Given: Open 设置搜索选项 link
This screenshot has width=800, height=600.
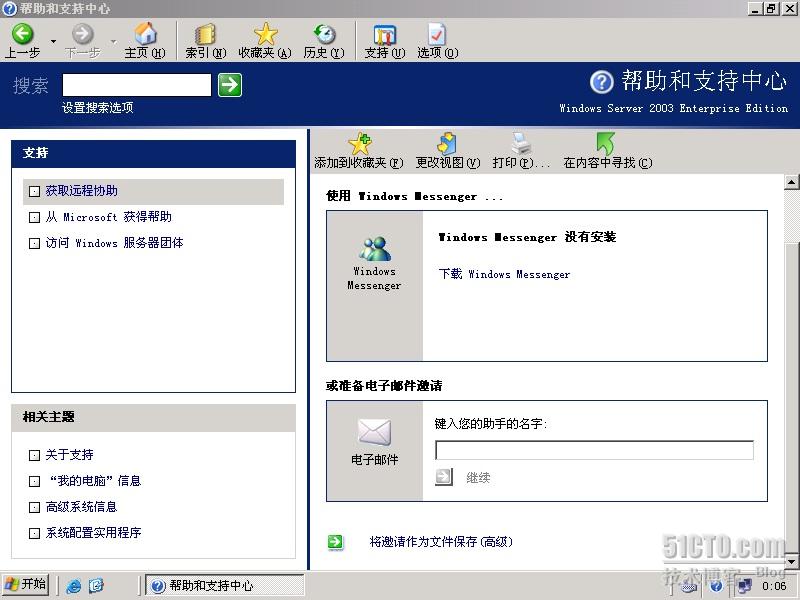Looking at the screenshot, I should [x=97, y=108].
